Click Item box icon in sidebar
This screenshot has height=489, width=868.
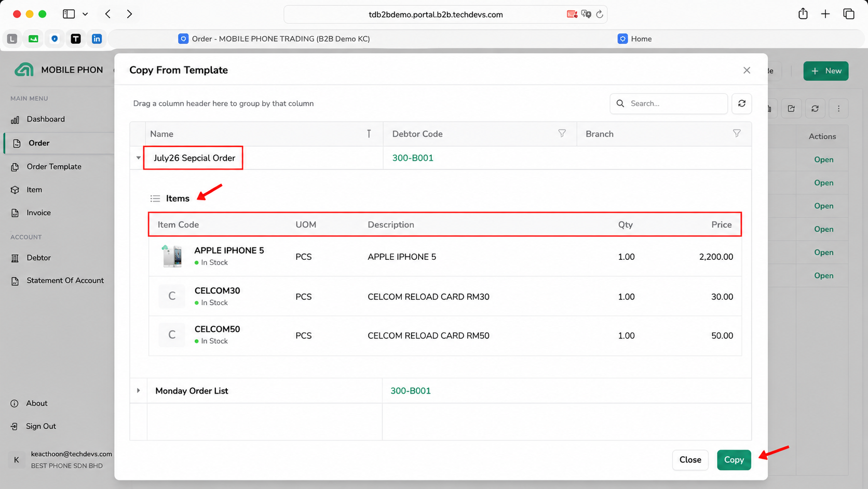point(15,190)
